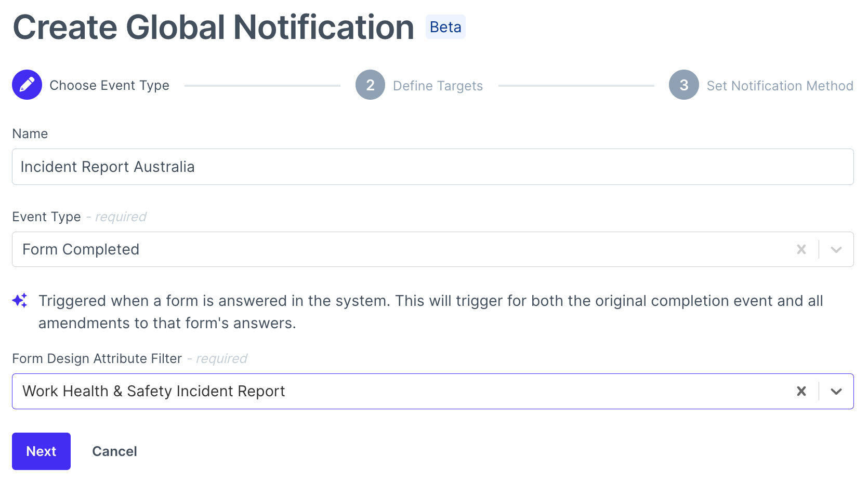Open the Form Design Attribute Filter chevron
This screenshot has width=868, height=483.
click(836, 391)
